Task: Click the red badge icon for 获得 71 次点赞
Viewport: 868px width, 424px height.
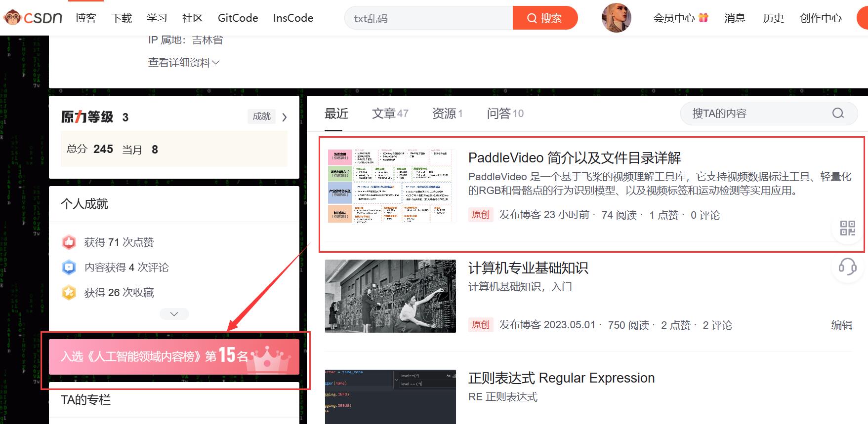Action: (x=69, y=242)
